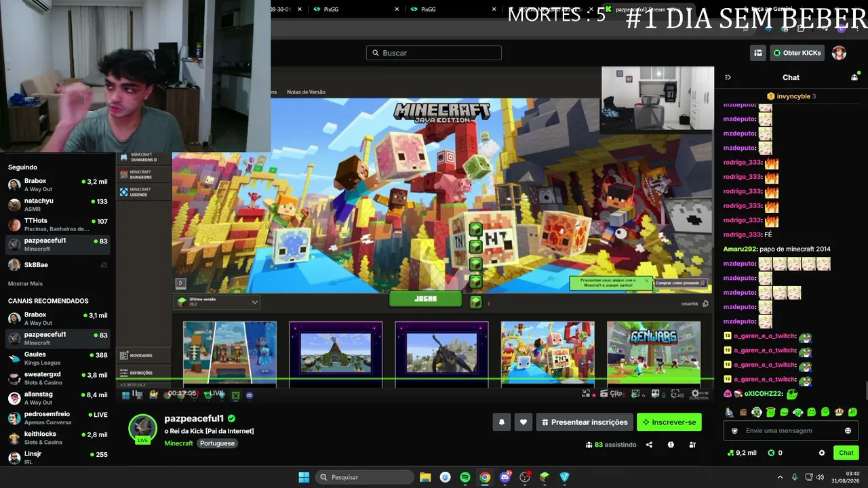Insert the mushroom-hat emote from quick emotes
868x488 pixels.
click(x=839, y=412)
